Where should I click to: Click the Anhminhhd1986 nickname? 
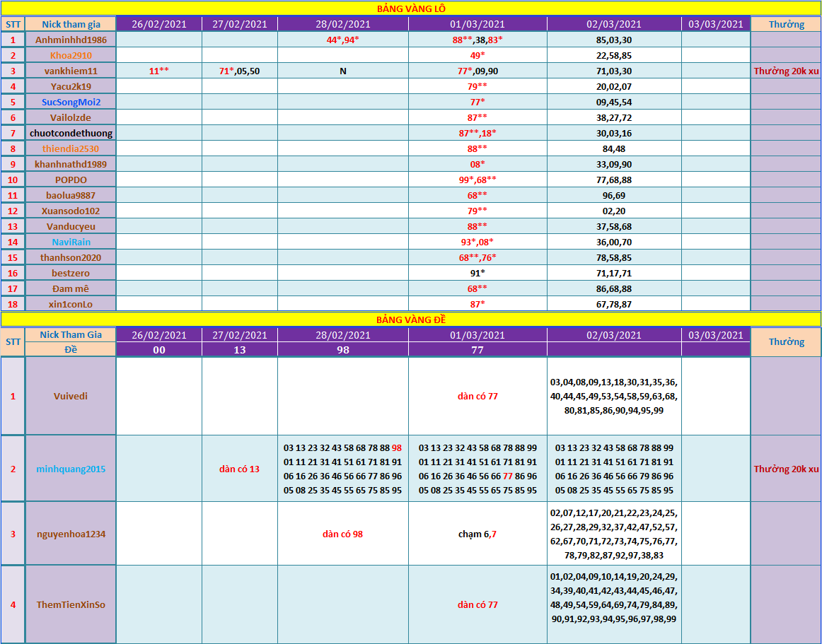pos(71,40)
